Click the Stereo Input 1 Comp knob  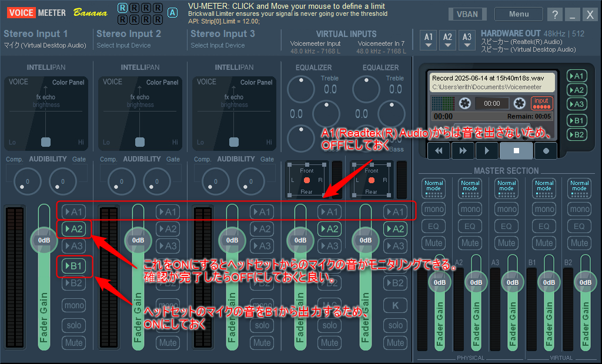[x=27, y=181]
